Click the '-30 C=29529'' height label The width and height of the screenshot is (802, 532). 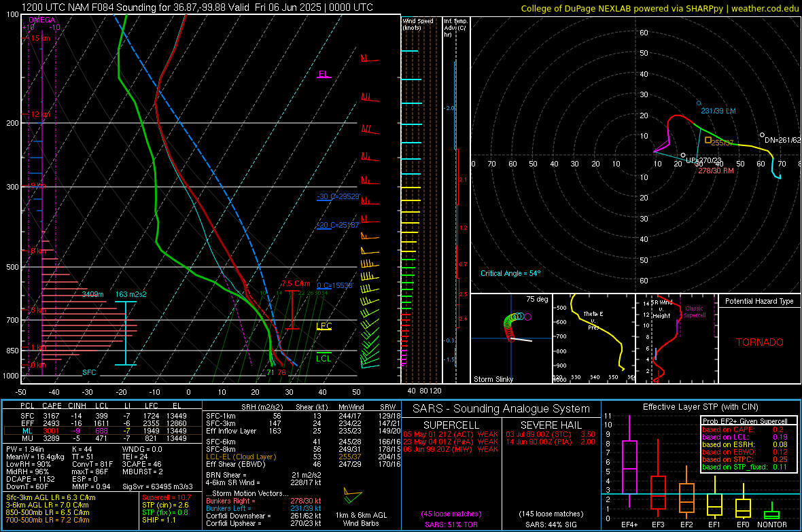(x=338, y=196)
